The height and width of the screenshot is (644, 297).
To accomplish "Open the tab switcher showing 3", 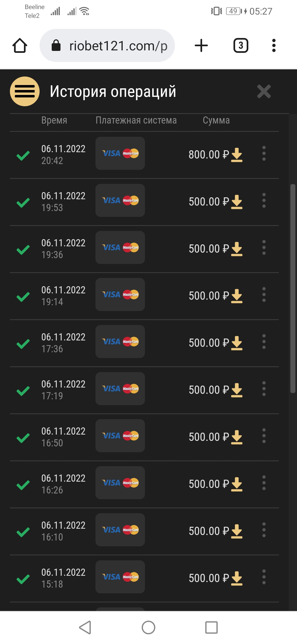I will click(x=241, y=45).
